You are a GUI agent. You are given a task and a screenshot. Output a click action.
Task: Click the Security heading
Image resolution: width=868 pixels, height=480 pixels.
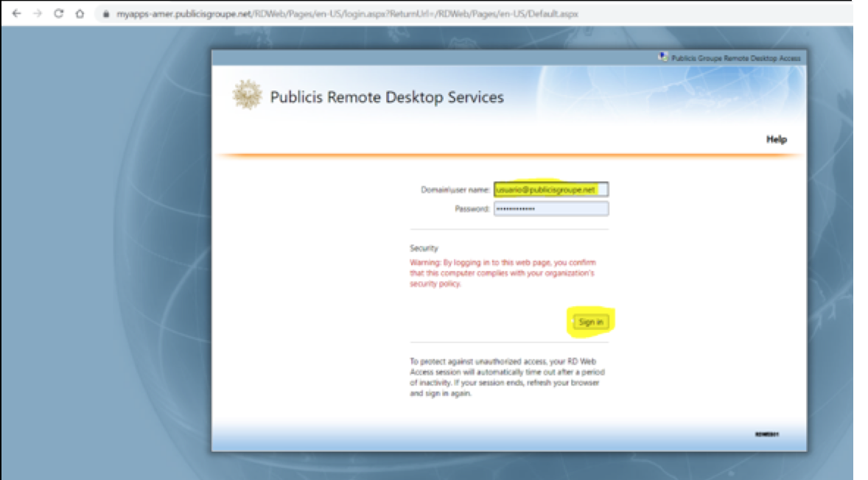(x=424, y=248)
